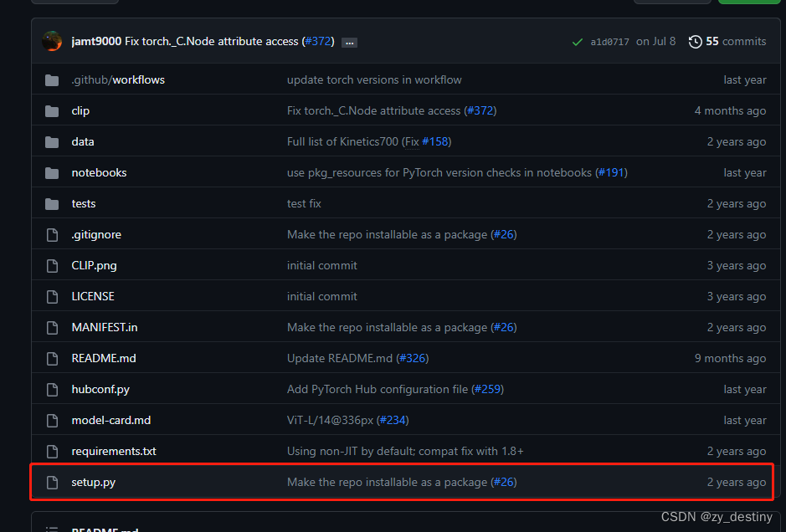Image resolution: width=786 pixels, height=532 pixels.
Task: Click file icon next to setup.py
Action: point(52,483)
